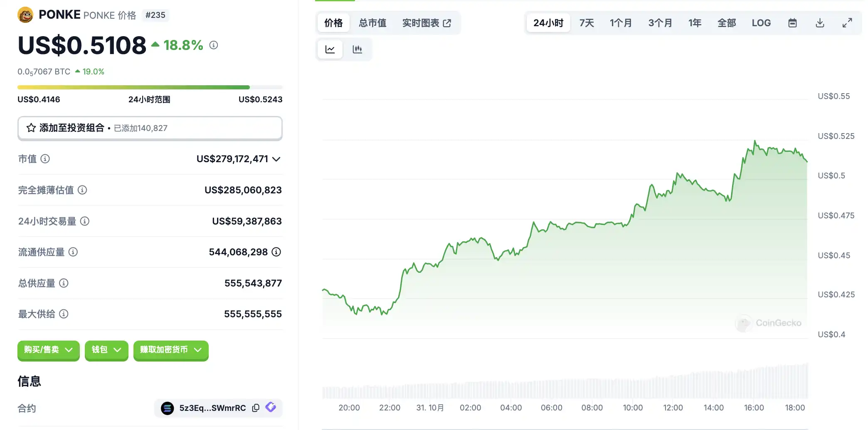Toggle LOG scale on the chart
This screenshot has height=430, width=868.
point(761,23)
